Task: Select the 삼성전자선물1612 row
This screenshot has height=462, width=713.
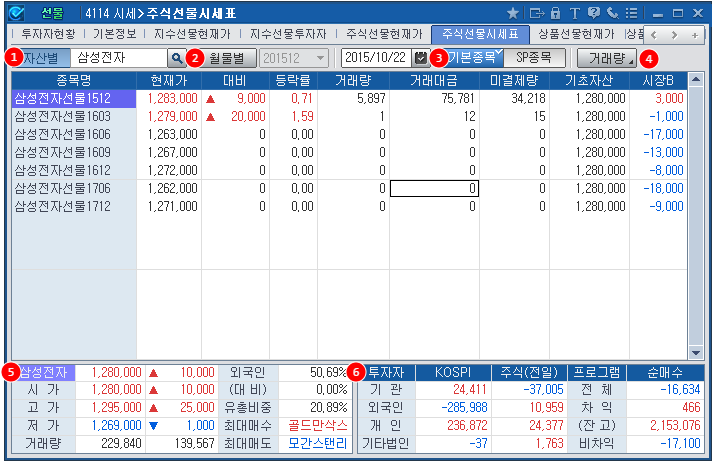Action: pyautogui.click(x=349, y=171)
